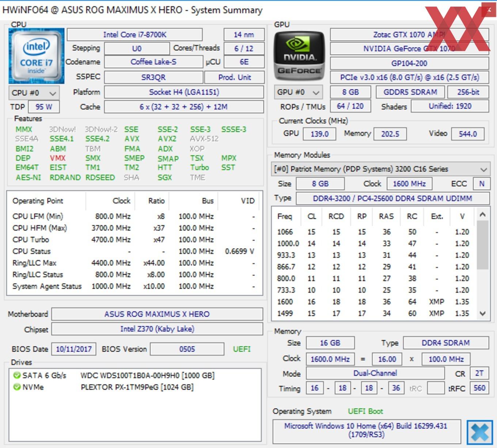Screen dimensions: 497x448
Task: Click the red VMX feature flag
Action: tap(58, 158)
